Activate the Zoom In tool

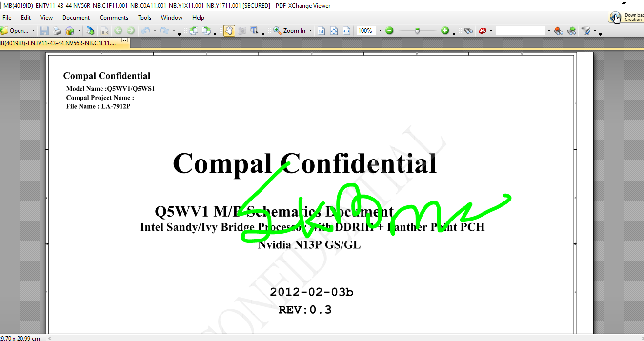point(289,31)
